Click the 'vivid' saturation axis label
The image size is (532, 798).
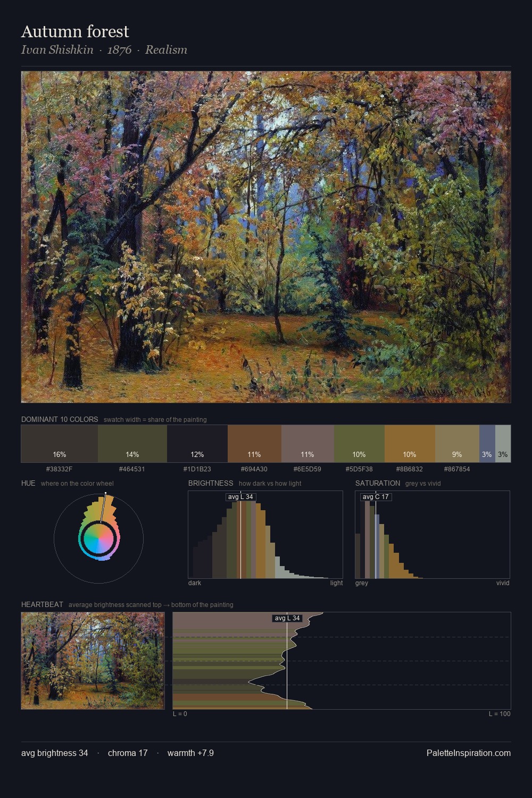(503, 583)
